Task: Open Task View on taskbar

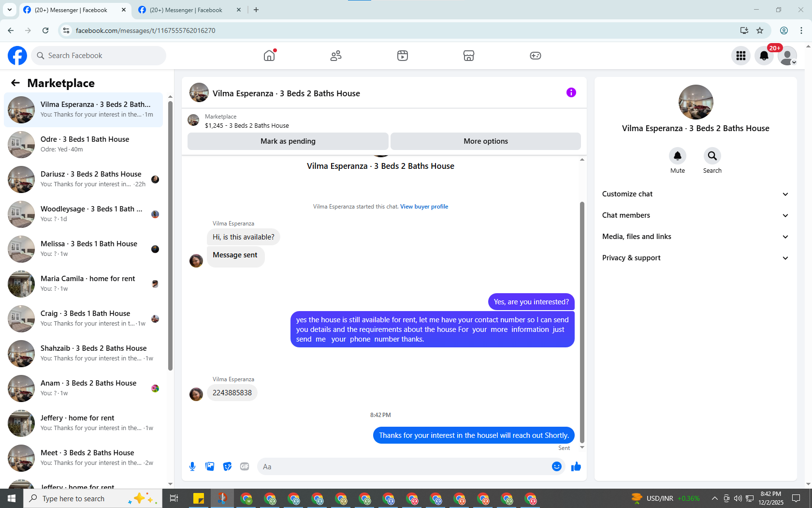Action: (174, 498)
